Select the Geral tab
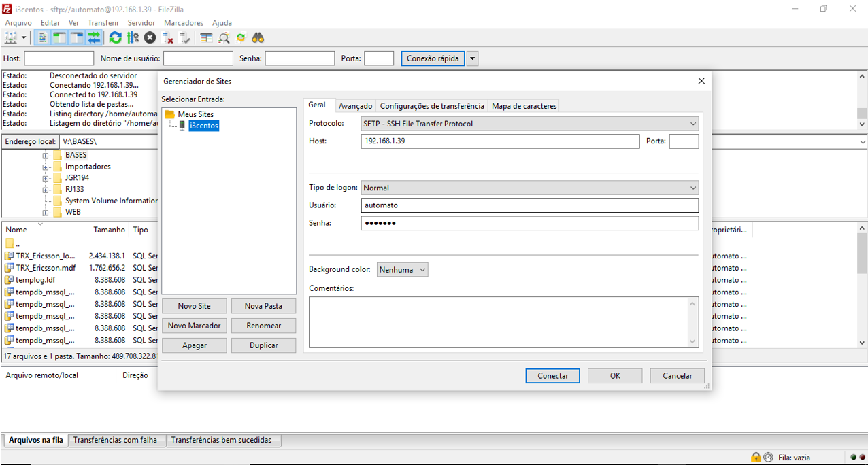Screen dimensions: 868x465 click(x=317, y=105)
